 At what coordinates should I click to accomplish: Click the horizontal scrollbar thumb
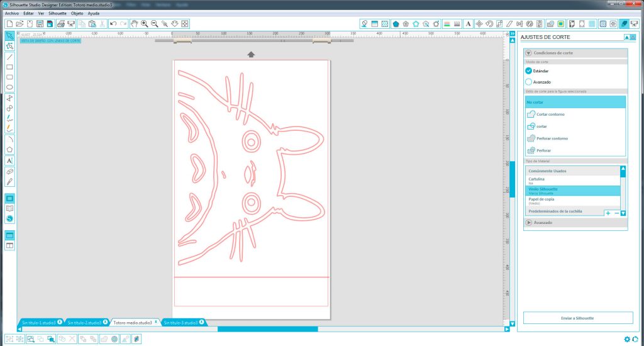[268, 329]
